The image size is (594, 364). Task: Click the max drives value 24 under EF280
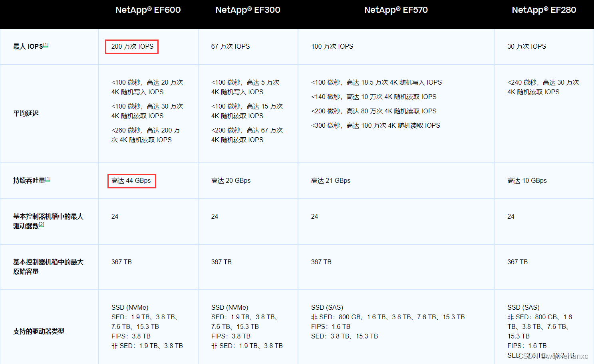click(x=511, y=217)
